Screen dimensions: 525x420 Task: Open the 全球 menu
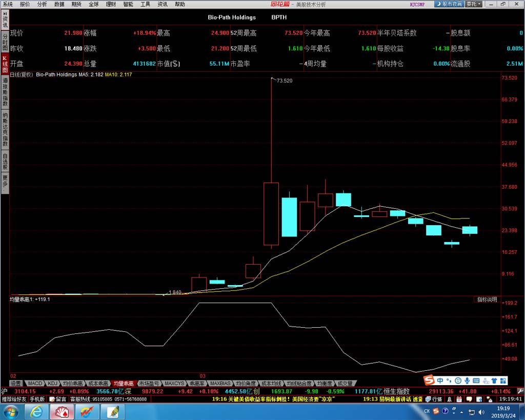(x=94, y=4)
